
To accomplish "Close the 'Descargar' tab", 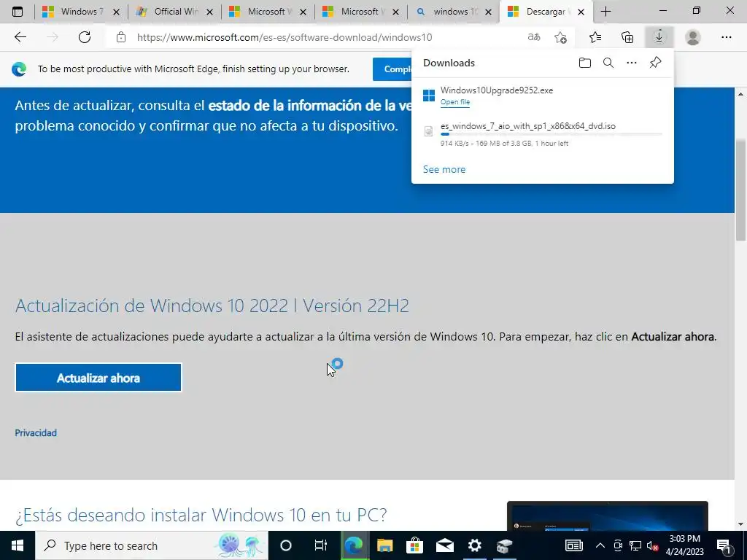I will coord(581,12).
